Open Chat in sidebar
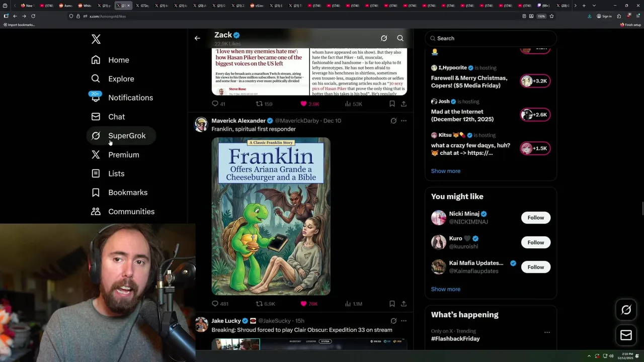 pos(108,117)
